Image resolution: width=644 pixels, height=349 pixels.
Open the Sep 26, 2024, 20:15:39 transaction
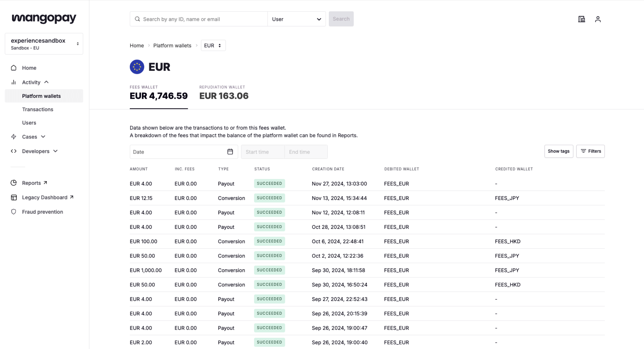[367, 313]
